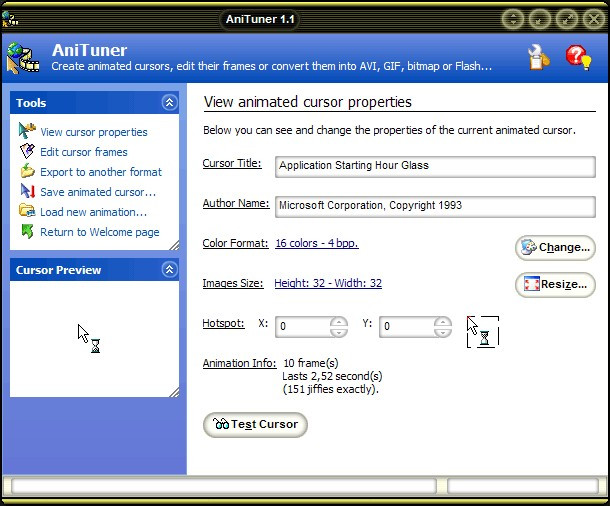Image resolution: width=610 pixels, height=506 pixels.
Task: Close the AniTuner window
Action: (x=594, y=19)
